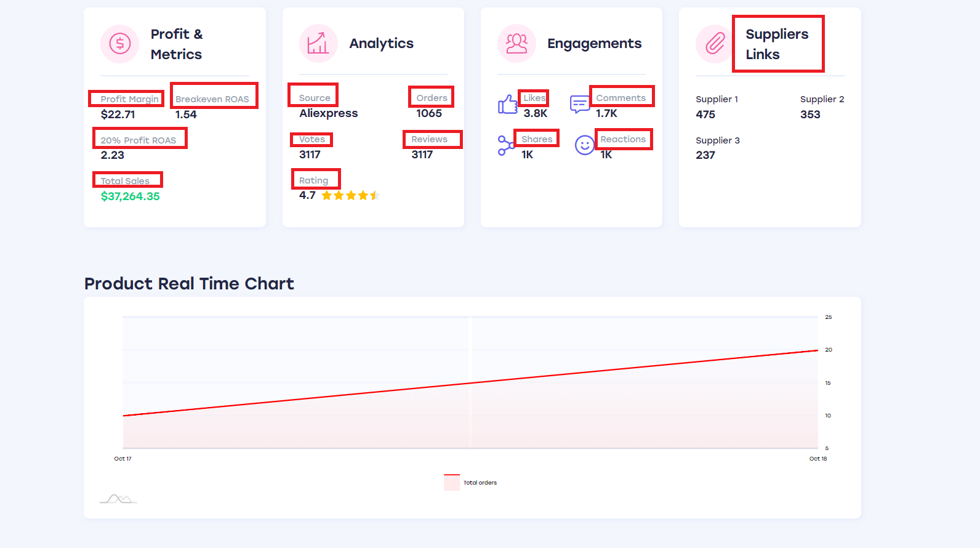
Task: Click the dollar sign Profit & Metrics icon
Action: click(x=120, y=44)
